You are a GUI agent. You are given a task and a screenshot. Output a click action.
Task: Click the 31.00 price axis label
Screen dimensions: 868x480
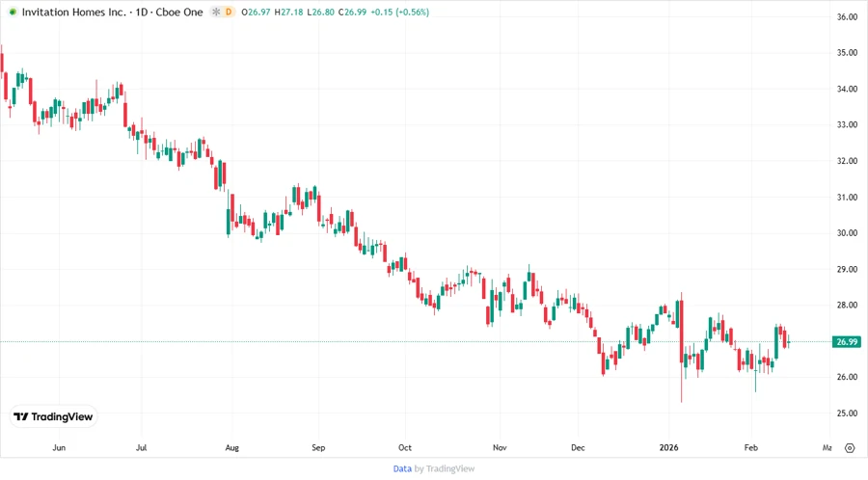(847, 198)
